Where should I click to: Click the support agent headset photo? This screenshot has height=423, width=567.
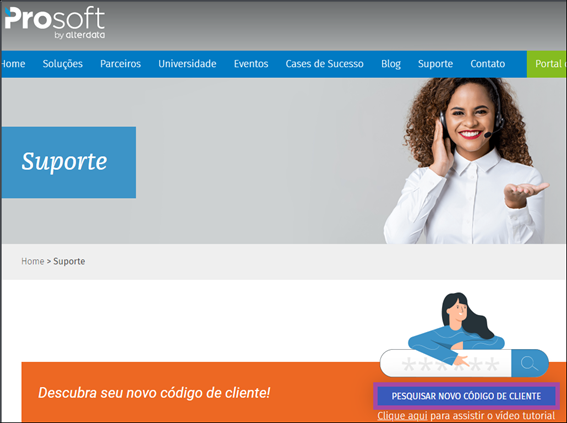click(466, 161)
